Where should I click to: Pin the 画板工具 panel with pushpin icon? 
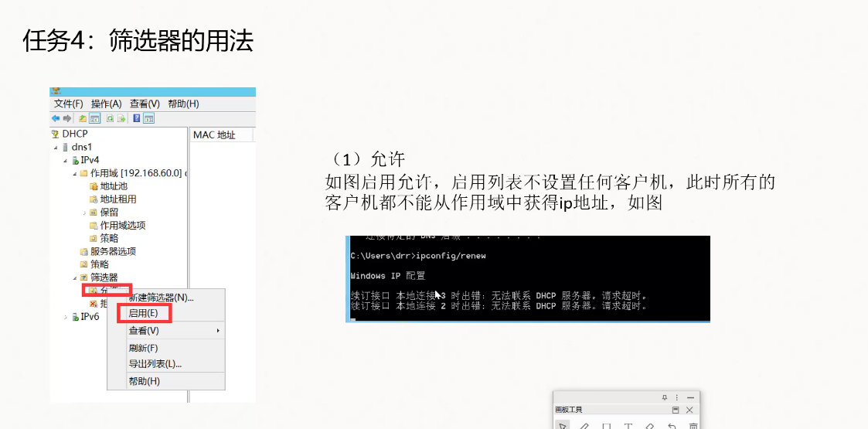pos(665,397)
